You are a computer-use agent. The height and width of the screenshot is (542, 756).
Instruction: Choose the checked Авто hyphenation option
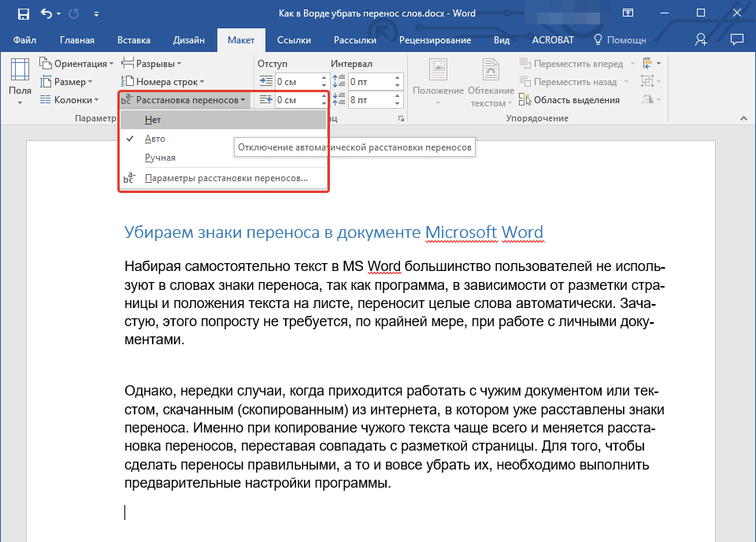click(155, 138)
